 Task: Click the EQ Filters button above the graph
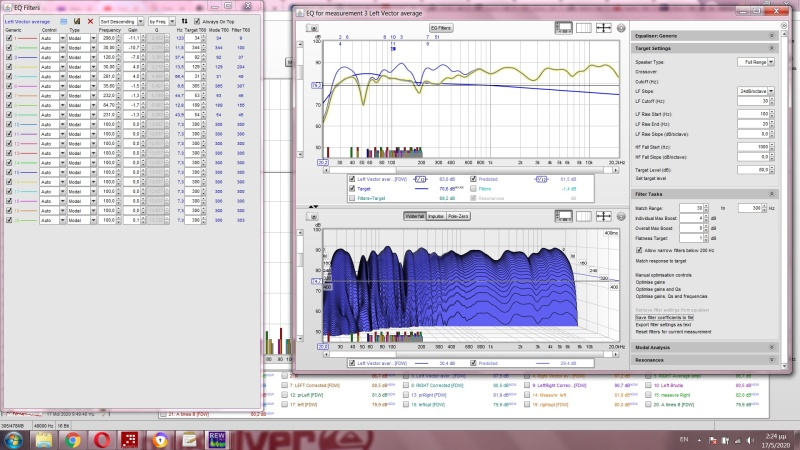click(x=440, y=28)
